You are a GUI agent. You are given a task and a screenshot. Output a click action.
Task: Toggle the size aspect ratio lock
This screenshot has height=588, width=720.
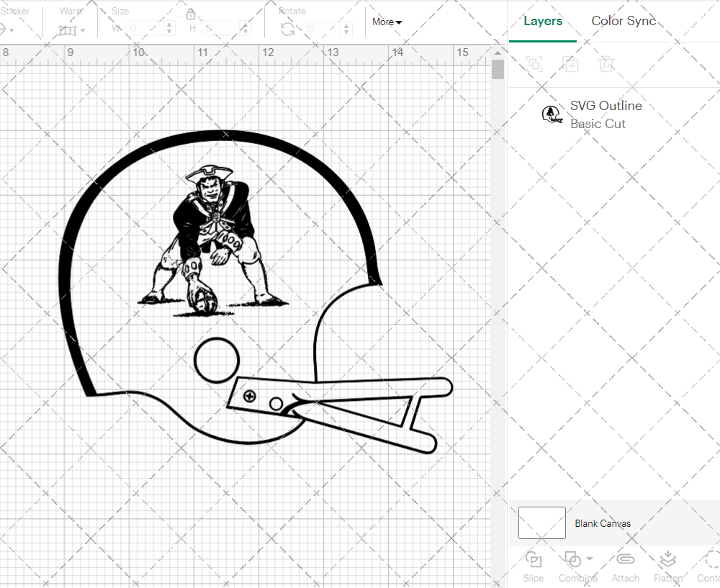point(191,14)
